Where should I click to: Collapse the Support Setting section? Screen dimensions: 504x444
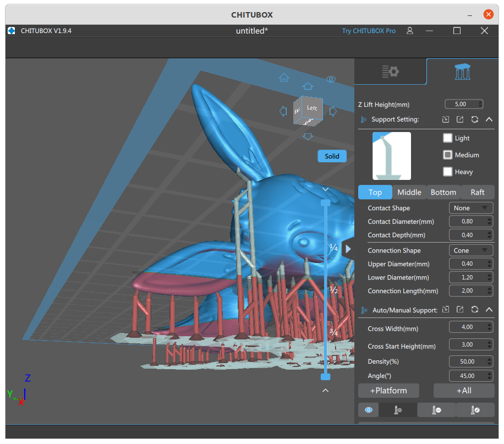(489, 119)
